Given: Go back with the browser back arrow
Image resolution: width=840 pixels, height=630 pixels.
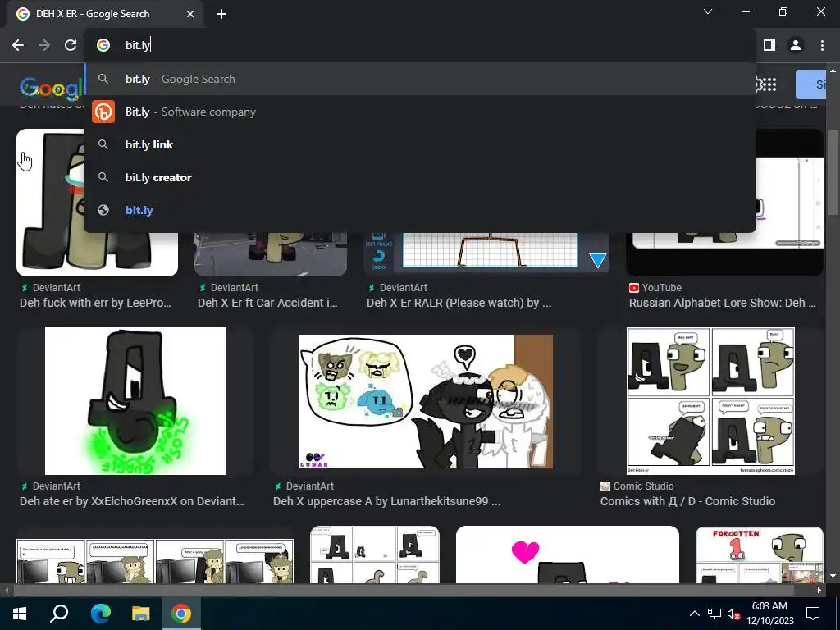Looking at the screenshot, I should (x=18, y=45).
